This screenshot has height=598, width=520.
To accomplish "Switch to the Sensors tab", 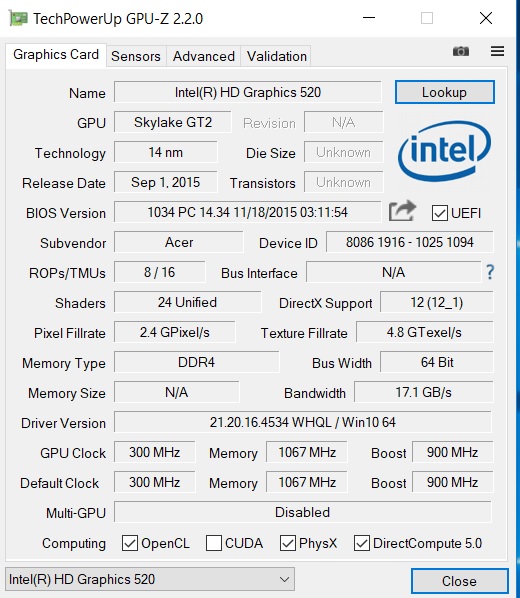I will click(x=136, y=56).
